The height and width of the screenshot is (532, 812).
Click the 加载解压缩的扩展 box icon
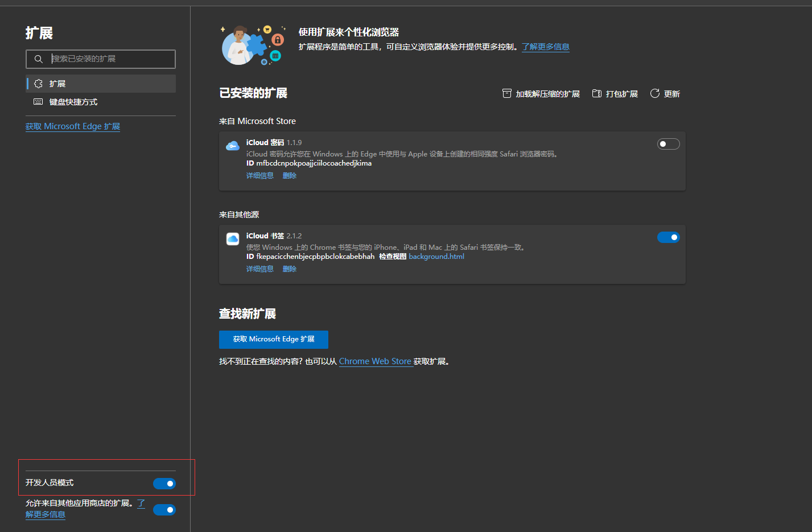point(507,93)
